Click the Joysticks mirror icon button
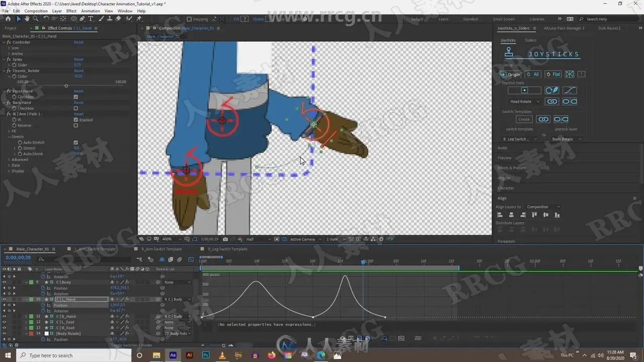The image size is (644, 362). [570, 74]
